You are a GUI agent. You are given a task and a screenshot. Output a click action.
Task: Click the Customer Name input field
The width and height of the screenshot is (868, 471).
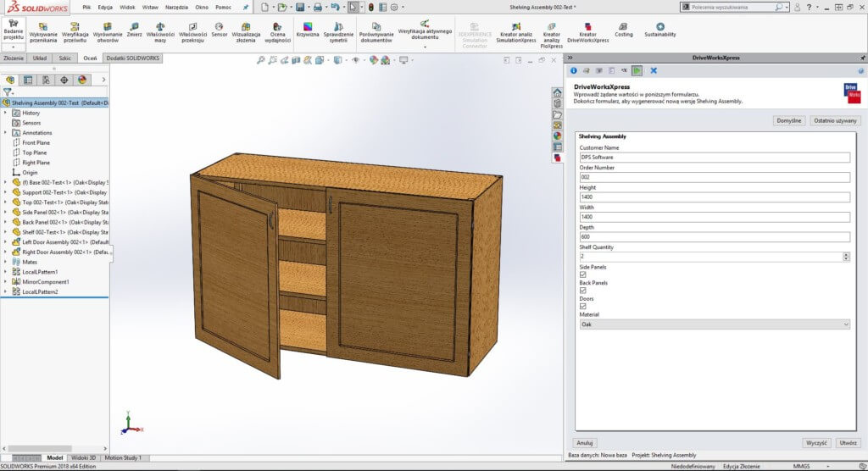pyautogui.click(x=714, y=158)
